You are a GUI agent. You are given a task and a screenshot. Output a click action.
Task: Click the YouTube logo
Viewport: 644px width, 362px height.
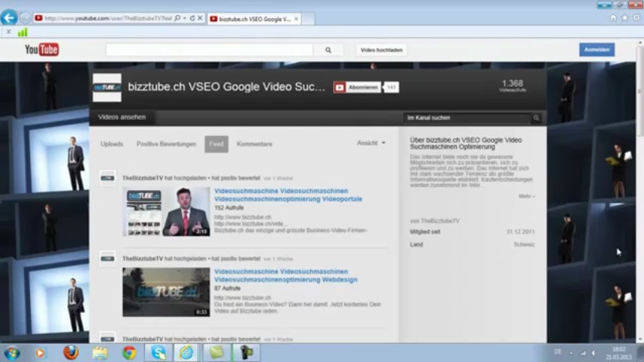(x=42, y=50)
